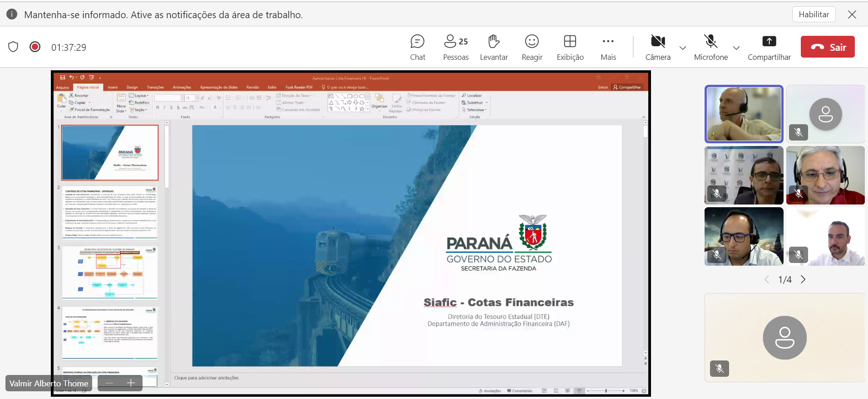Screen dimensions: 868x399
Task: Turn on the Câmera
Action: [658, 47]
